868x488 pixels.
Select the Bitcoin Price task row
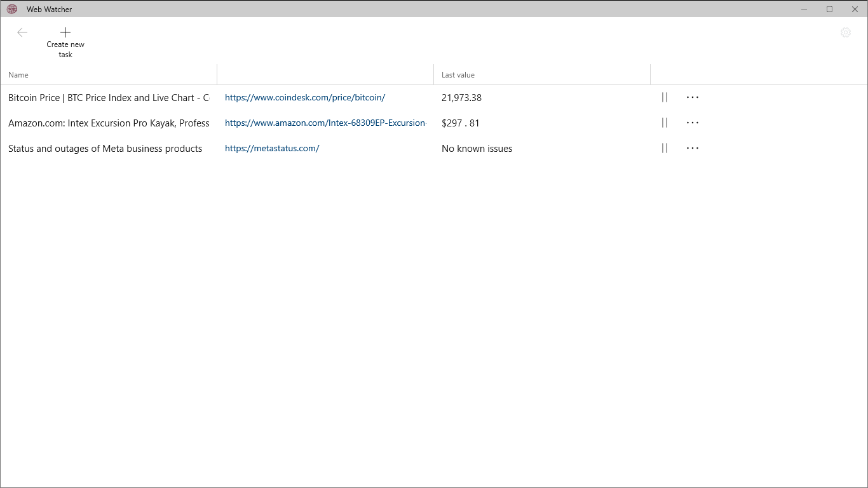coord(108,97)
